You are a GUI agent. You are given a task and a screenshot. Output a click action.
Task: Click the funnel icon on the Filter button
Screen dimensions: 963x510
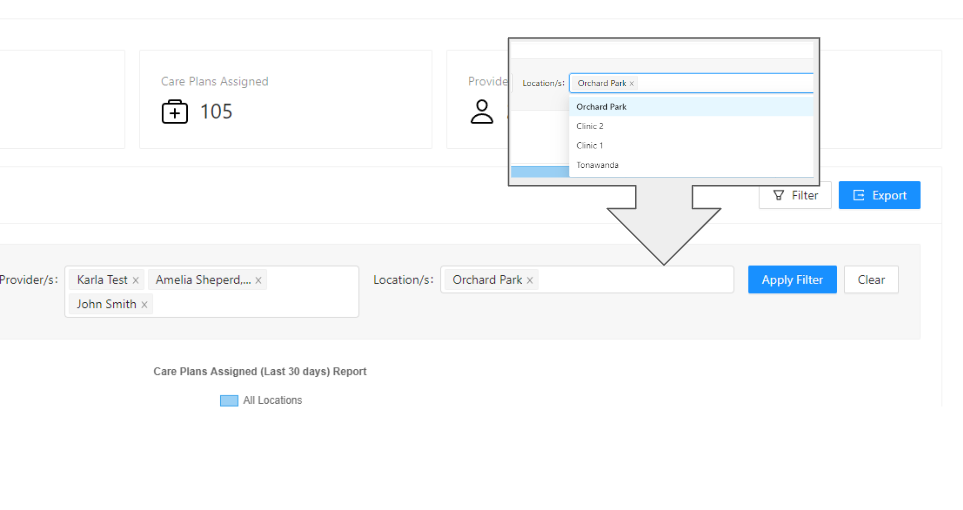(779, 196)
